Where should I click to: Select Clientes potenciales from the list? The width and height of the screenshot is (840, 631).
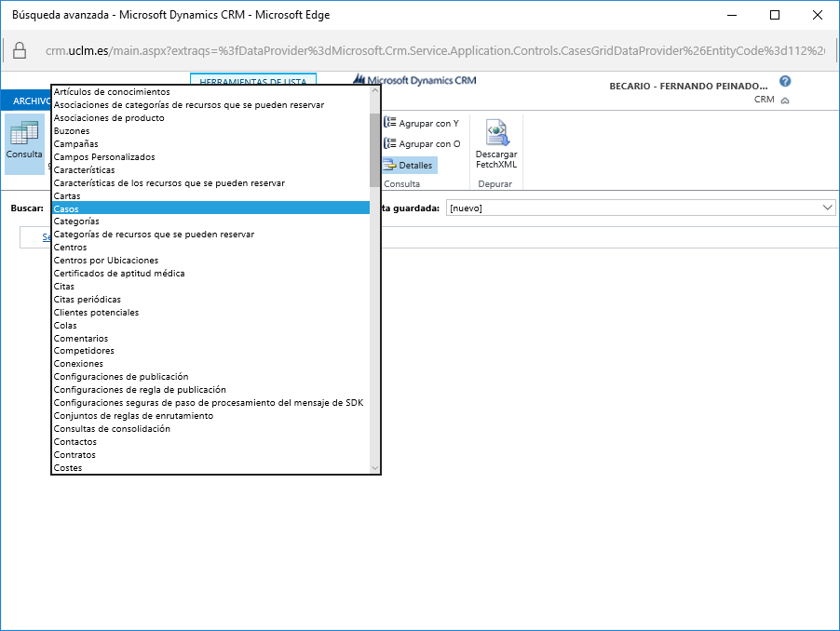(x=96, y=313)
